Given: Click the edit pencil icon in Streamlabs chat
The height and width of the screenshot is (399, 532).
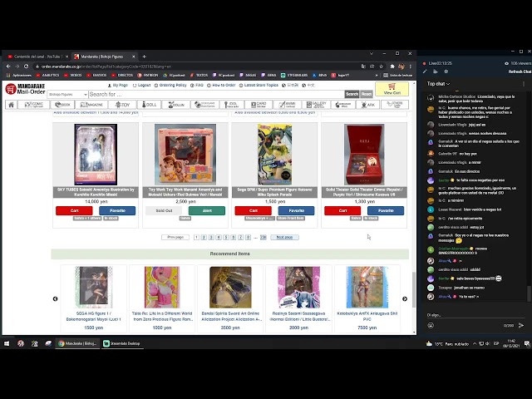Looking at the screenshot, I should click(x=425, y=71).
